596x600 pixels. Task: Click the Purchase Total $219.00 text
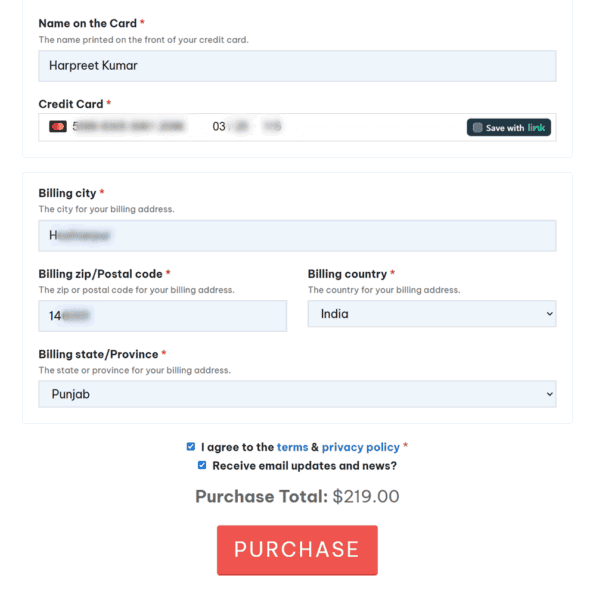point(297,496)
